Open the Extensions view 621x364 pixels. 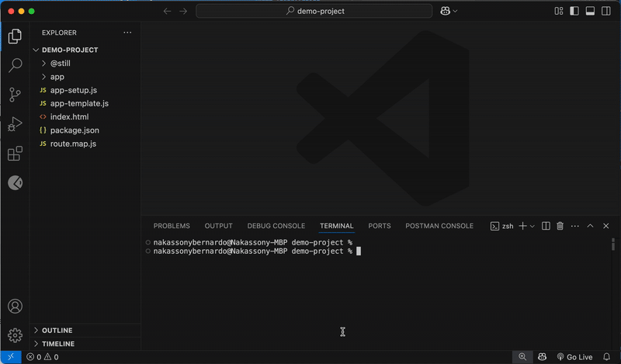coord(15,154)
